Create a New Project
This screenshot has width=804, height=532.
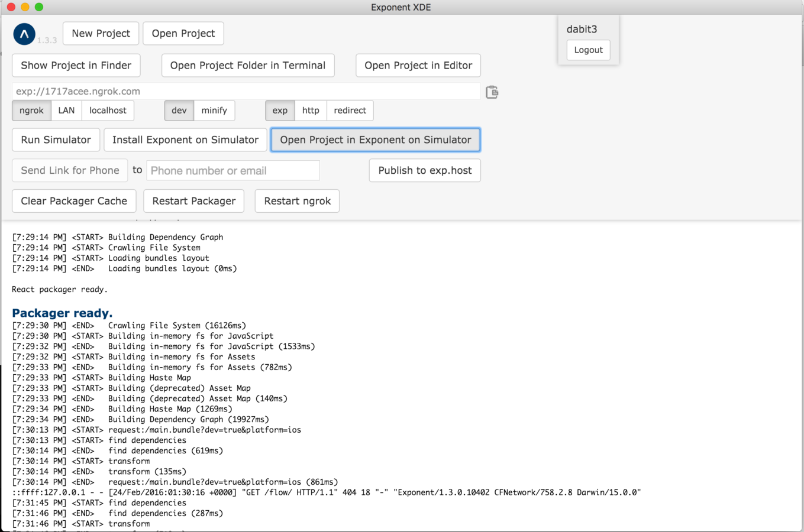pyautogui.click(x=101, y=33)
